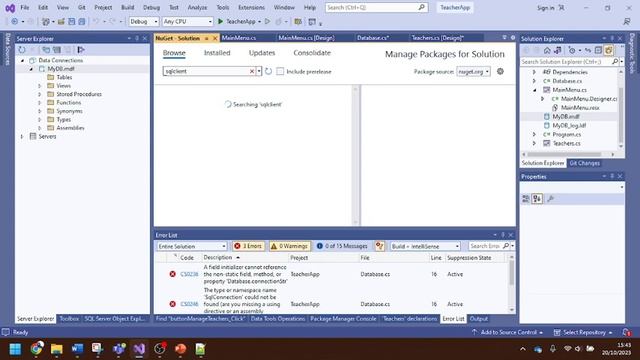Open Visual Studio from the Windows taskbar

(x=139, y=349)
